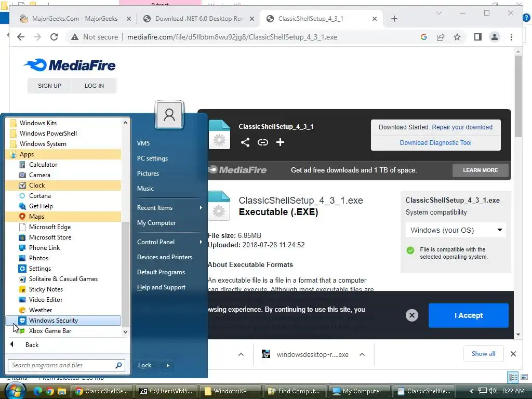532x399 pixels.
Task: Switch to Download .NET 6.0 Desktop tab
Action: pos(199,19)
